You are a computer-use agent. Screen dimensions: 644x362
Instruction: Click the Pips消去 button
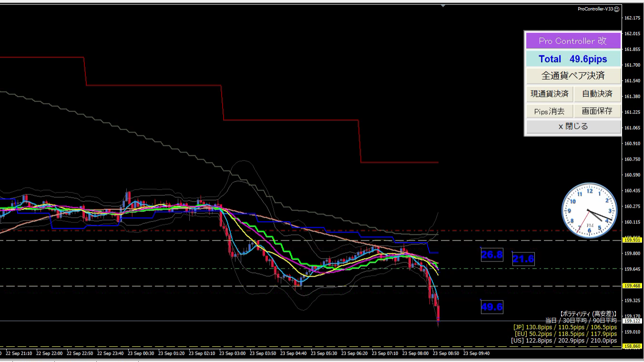550,111
